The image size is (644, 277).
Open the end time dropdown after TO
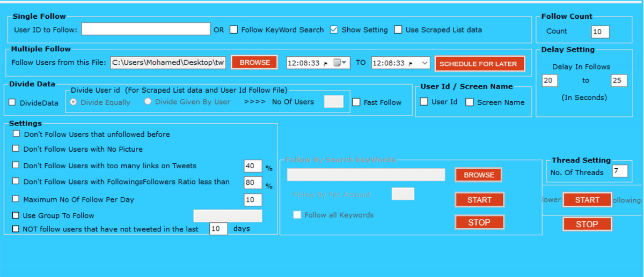click(x=425, y=63)
